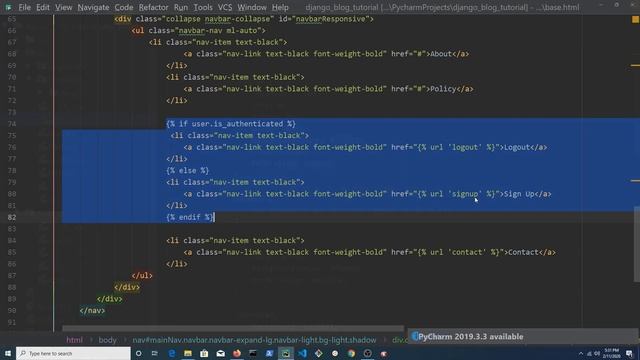Open the Help menu
This screenshot has height=360, width=640.
click(280, 7)
